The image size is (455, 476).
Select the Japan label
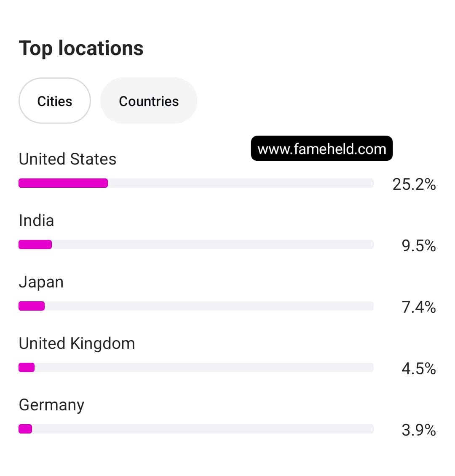click(x=41, y=282)
